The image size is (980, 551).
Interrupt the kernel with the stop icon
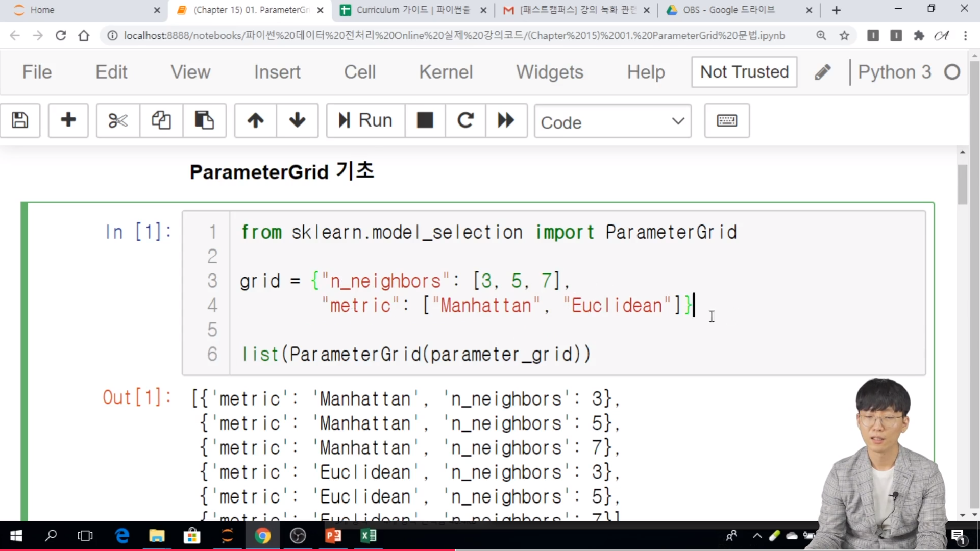pos(425,121)
